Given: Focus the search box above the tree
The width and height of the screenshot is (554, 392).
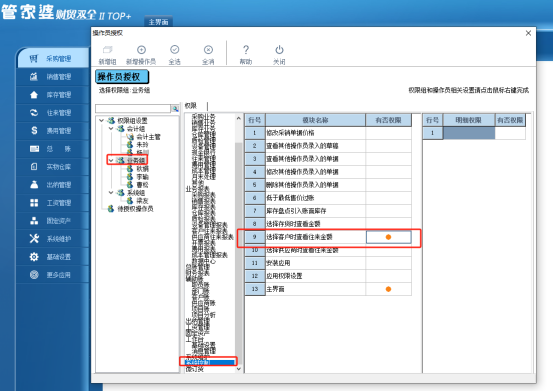Looking at the screenshot, I should point(133,109).
